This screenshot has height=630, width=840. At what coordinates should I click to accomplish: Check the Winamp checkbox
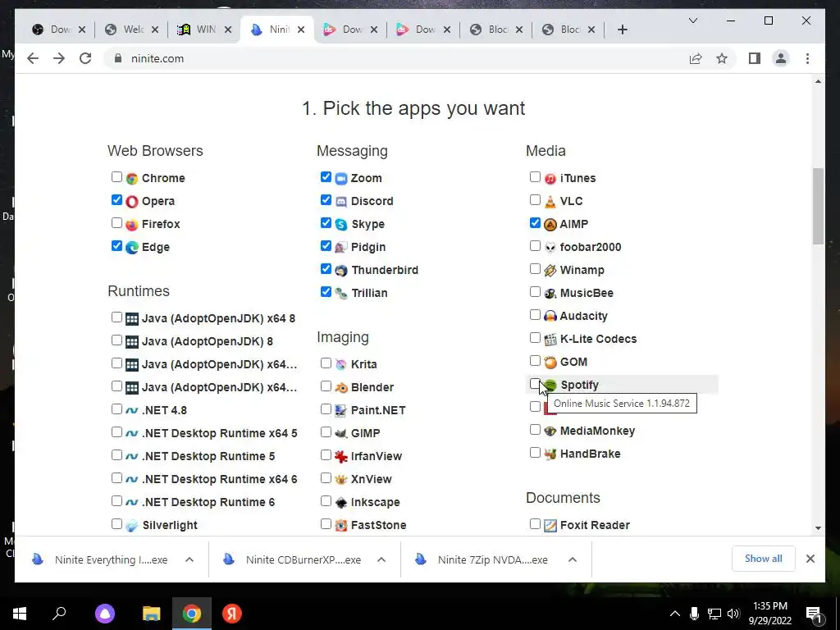pos(535,269)
